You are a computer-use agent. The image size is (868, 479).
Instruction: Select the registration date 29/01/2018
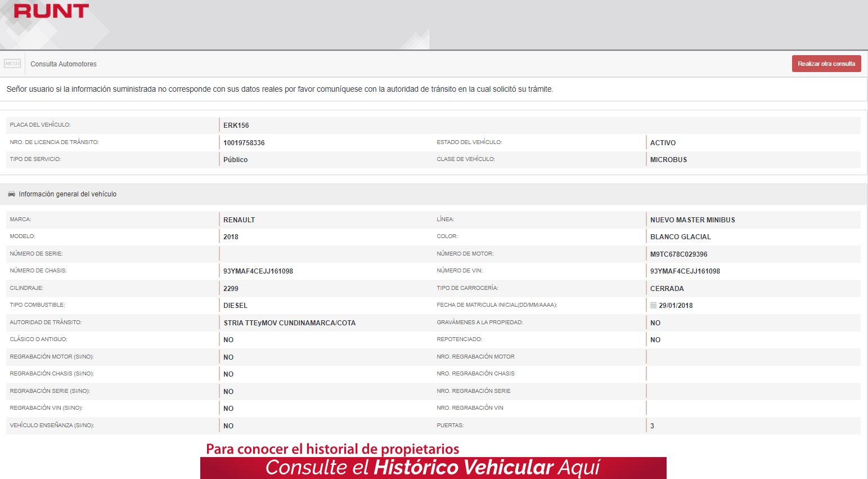pos(676,306)
